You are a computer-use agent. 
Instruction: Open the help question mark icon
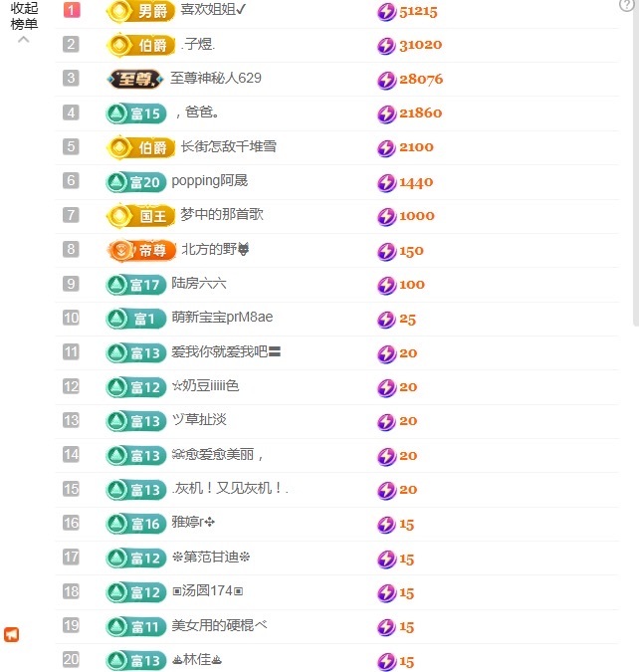627,5
